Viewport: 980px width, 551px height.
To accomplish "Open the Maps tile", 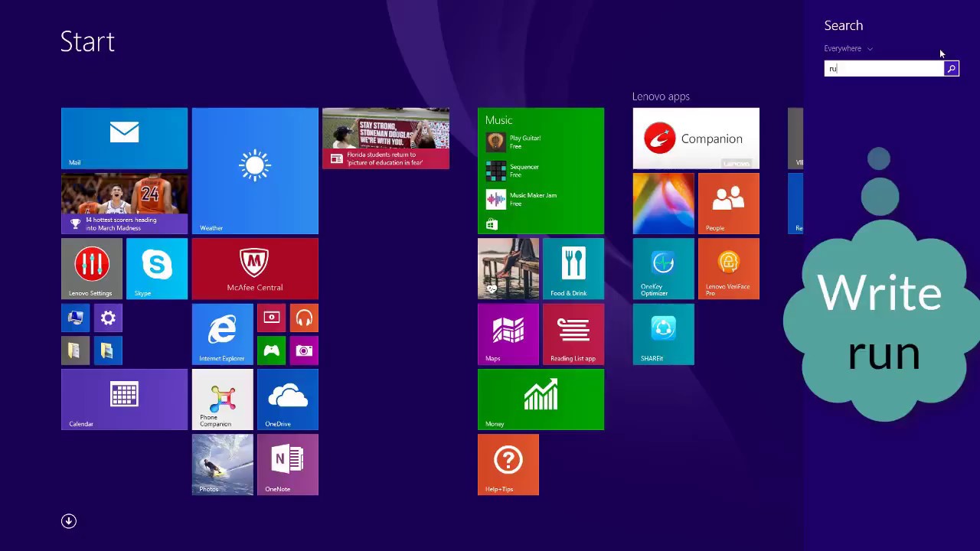I will [508, 334].
